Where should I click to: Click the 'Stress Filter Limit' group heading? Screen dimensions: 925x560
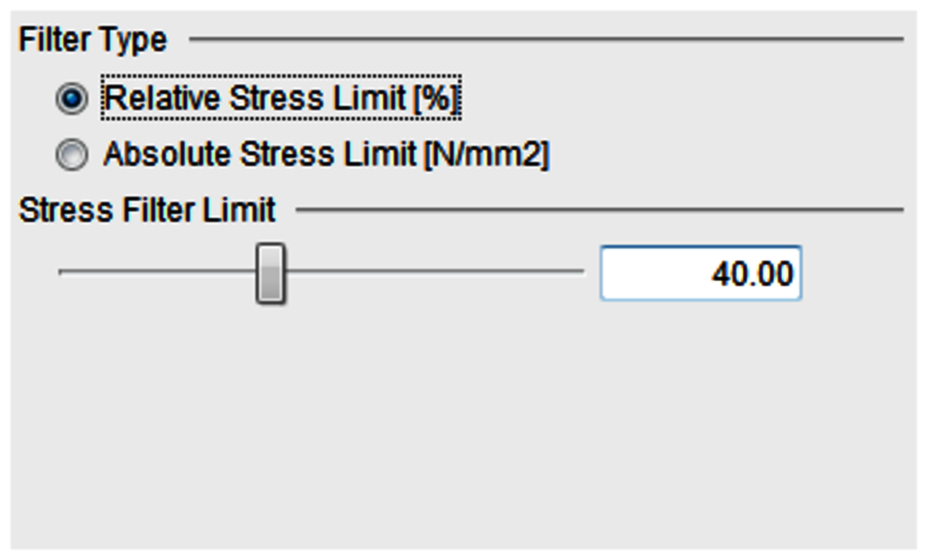pyautogui.click(x=146, y=210)
